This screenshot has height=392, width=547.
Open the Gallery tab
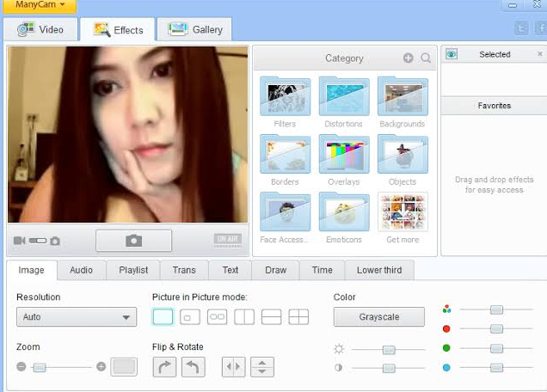194,29
